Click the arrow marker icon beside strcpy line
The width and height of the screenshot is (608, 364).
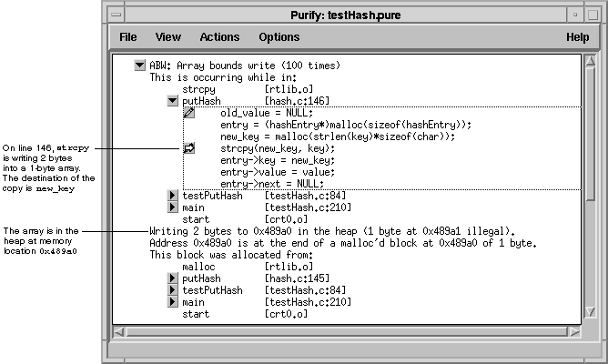click(x=188, y=148)
